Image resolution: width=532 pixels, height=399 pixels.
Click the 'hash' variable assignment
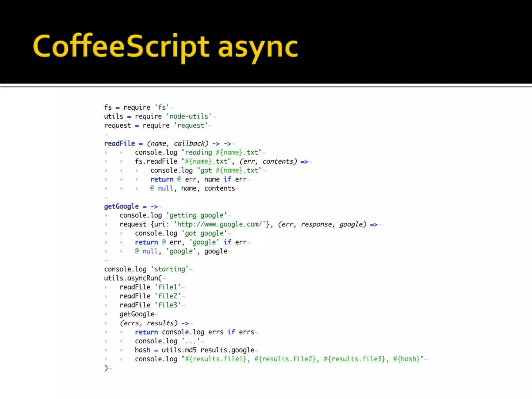click(142, 350)
